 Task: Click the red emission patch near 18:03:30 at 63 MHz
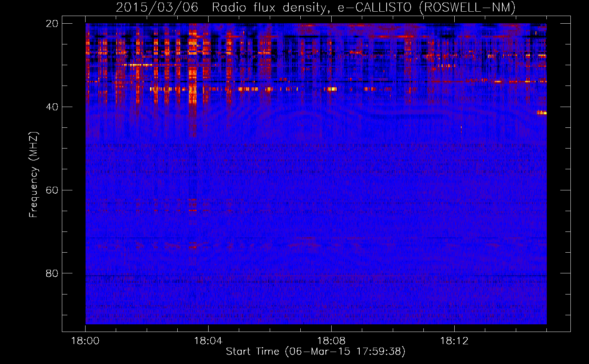point(193,205)
